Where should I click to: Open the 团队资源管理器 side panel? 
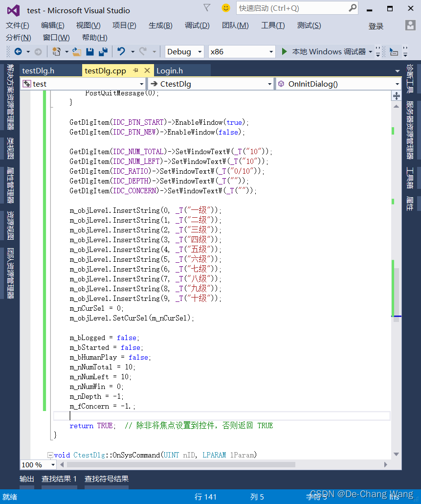pyautogui.click(x=11, y=273)
